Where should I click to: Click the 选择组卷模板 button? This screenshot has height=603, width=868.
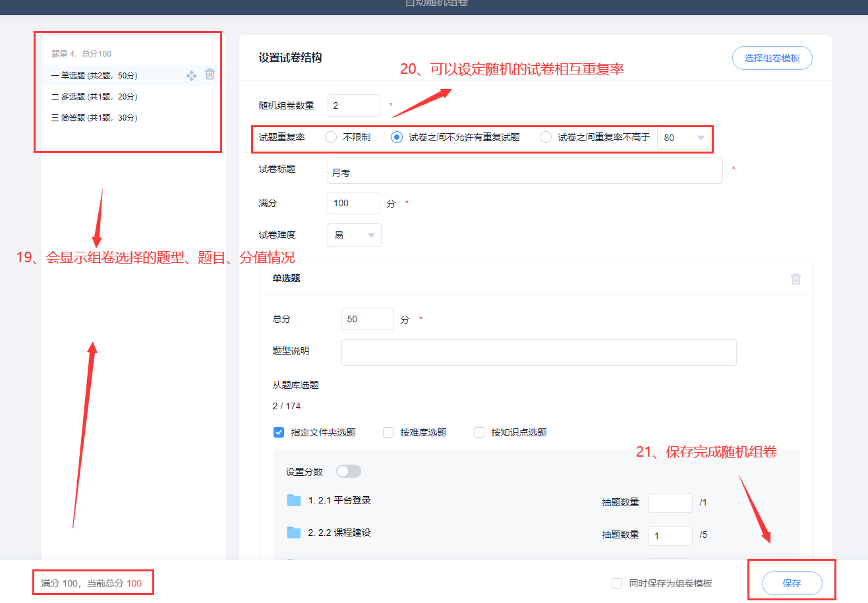tap(772, 58)
